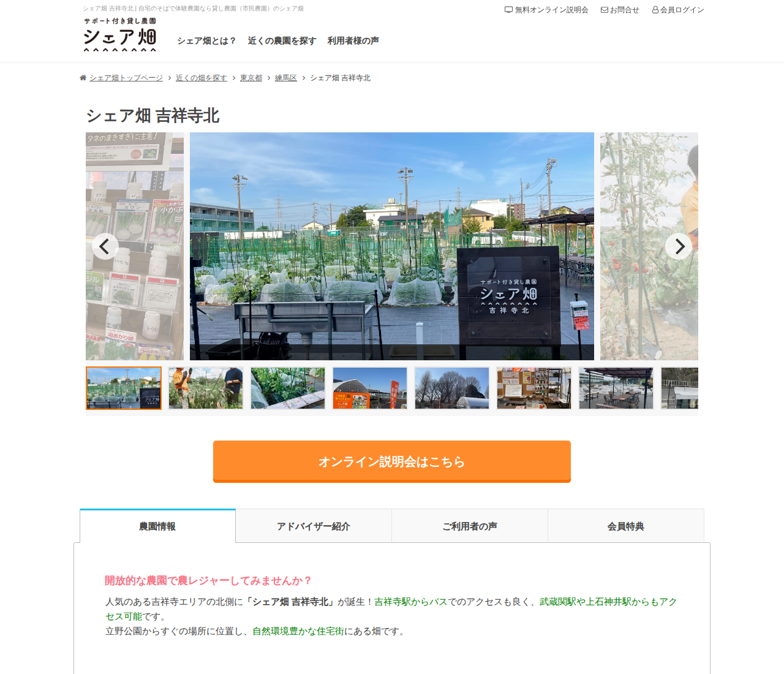Click the シェア畑 吉祥寺北 breadcrumb text
The width and height of the screenshot is (784, 674).
tap(340, 78)
